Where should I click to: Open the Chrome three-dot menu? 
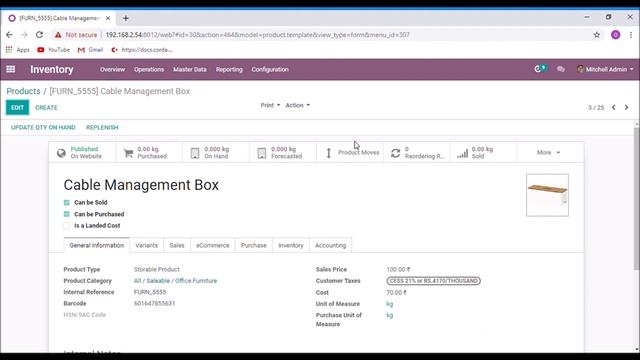point(631,35)
